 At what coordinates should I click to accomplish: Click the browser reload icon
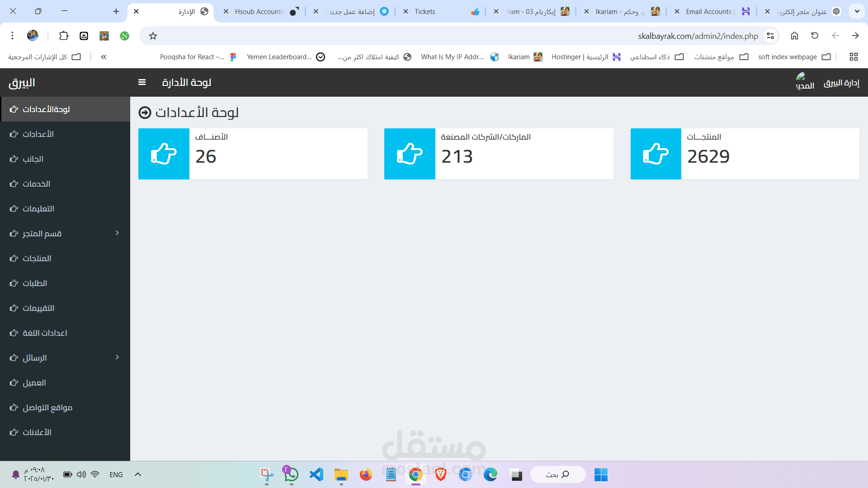point(815,36)
